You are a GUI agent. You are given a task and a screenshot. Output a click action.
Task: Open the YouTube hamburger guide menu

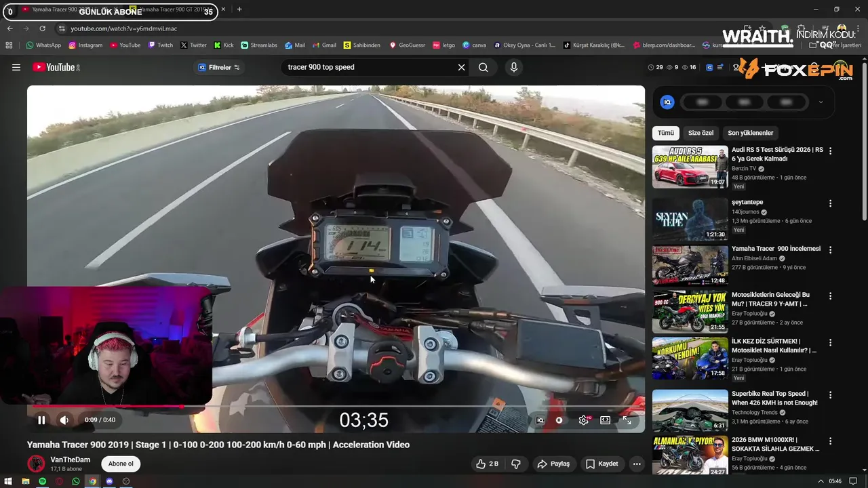[x=16, y=67]
